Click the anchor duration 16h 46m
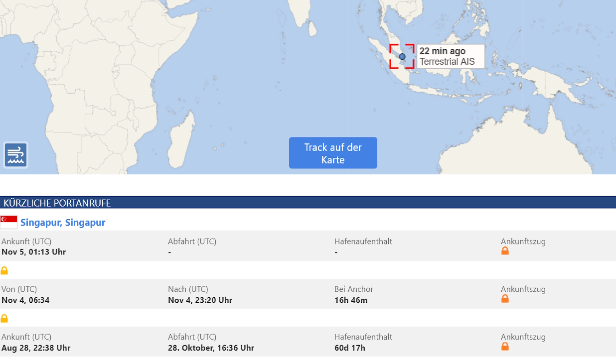 tap(351, 300)
